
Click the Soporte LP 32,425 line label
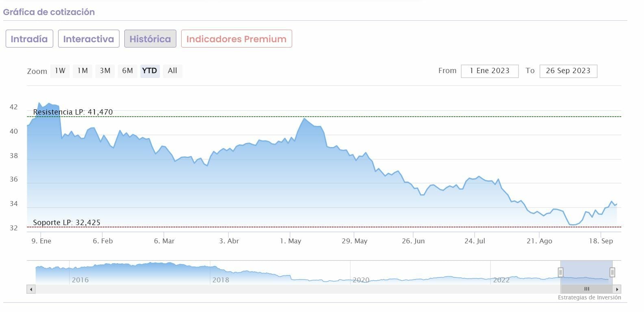[67, 223]
